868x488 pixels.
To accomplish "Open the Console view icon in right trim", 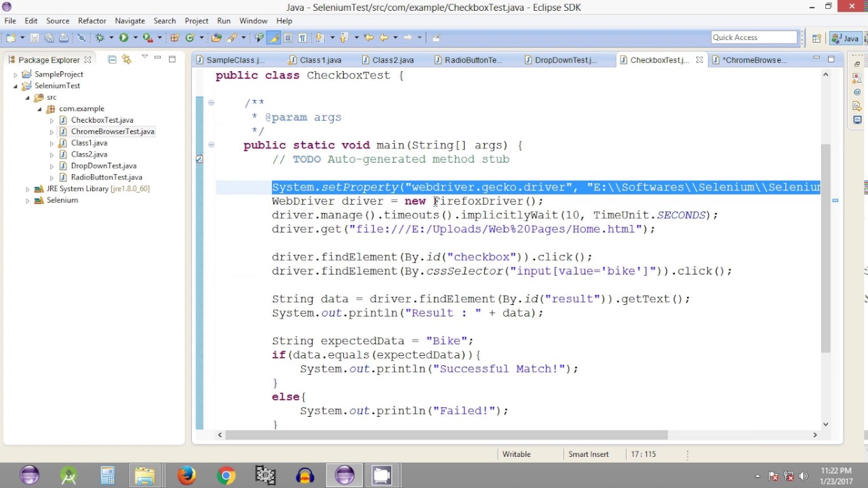I will tap(857, 120).
